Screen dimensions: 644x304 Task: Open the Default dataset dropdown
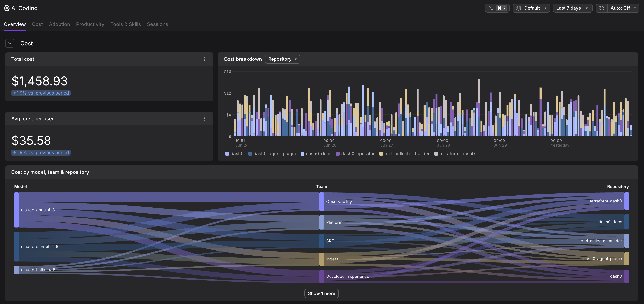(531, 8)
